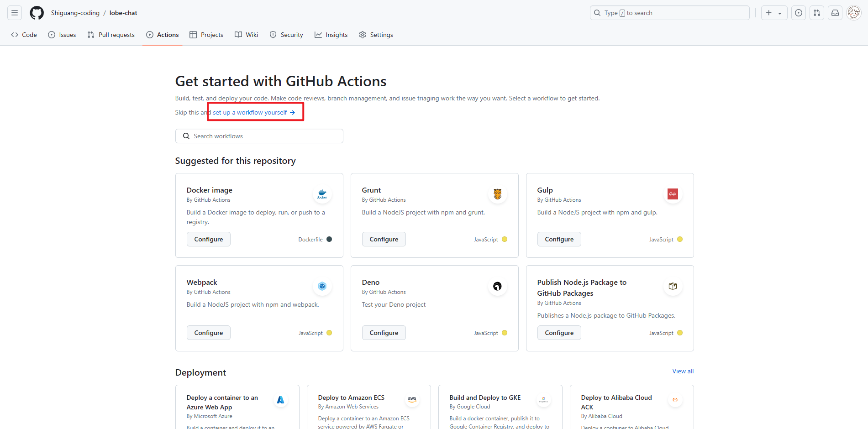Viewport: 868px width, 429px height.
Task: Click JavaScript language dot on Gulp card
Action: [x=680, y=239]
